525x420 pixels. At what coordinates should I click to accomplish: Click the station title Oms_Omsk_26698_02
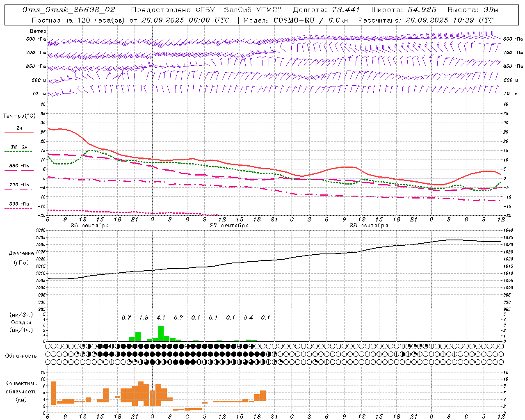(69, 10)
